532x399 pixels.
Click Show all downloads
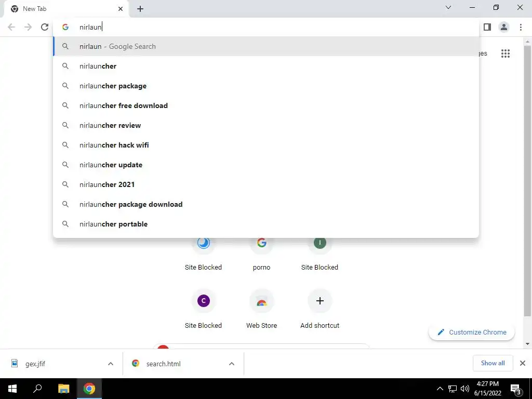493,363
